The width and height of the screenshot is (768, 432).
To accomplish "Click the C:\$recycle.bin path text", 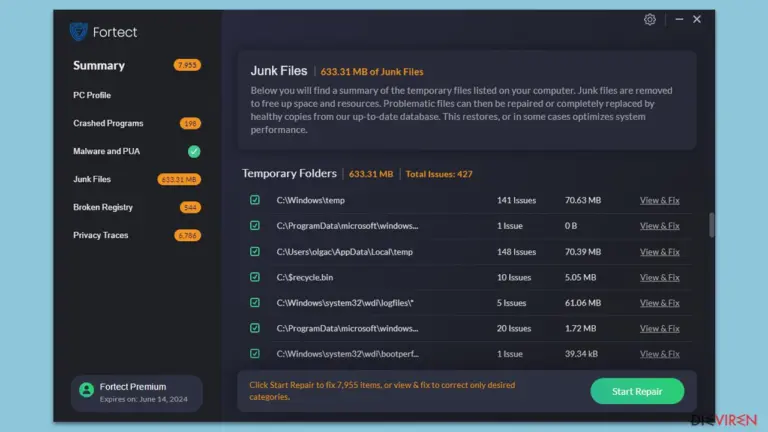I will point(305,277).
